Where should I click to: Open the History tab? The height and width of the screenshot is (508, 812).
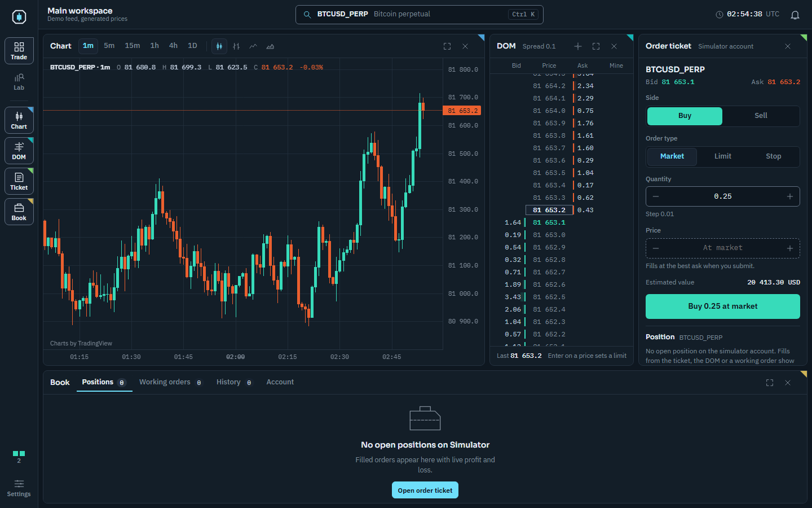click(234, 383)
